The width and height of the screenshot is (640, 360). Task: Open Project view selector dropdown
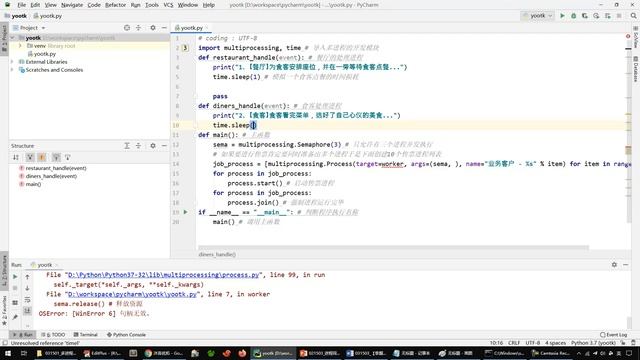pyautogui.click(x=29, y=28)
